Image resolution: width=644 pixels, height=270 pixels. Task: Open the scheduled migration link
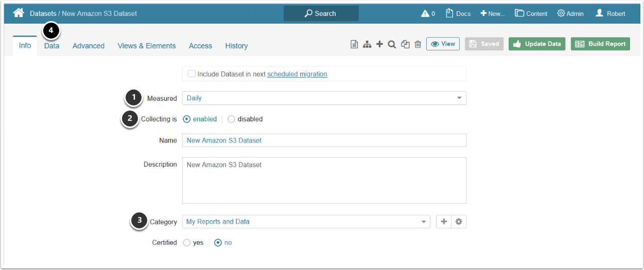click(297, 74)
